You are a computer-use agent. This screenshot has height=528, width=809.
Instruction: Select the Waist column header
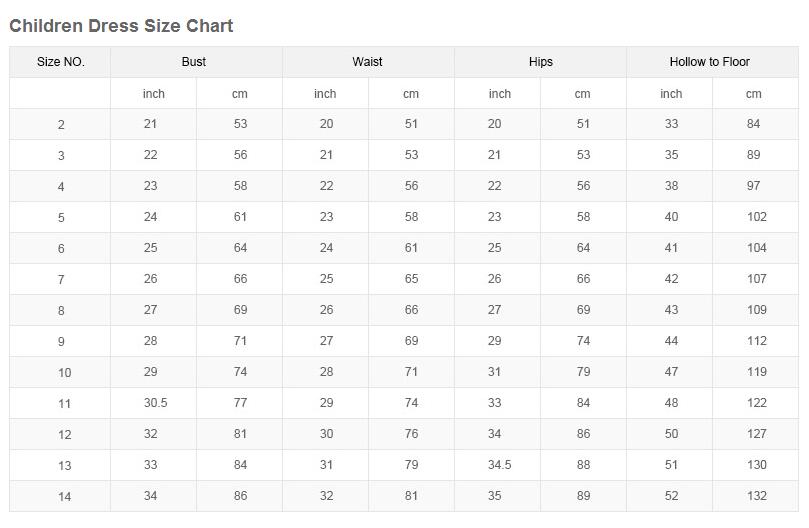[x=367, y=62]
